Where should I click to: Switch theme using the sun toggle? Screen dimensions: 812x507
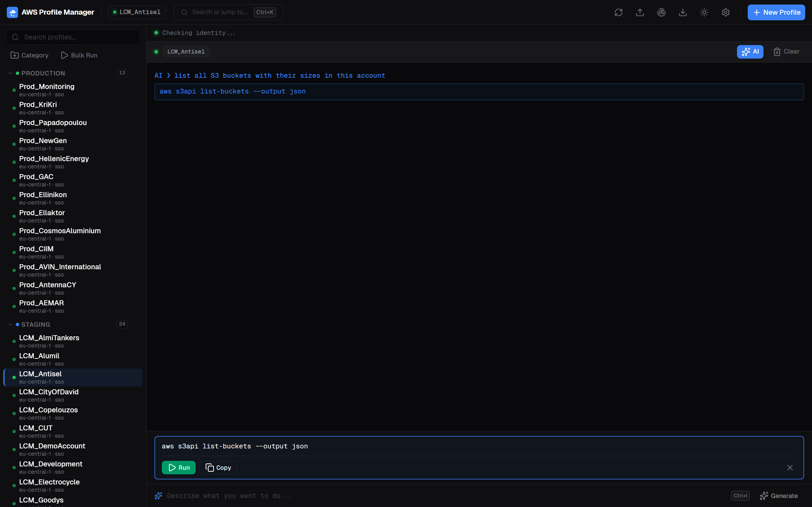point(704,12)
